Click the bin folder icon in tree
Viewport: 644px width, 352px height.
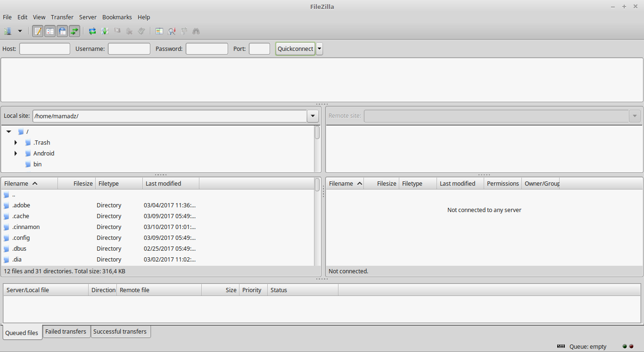point(28,164)
